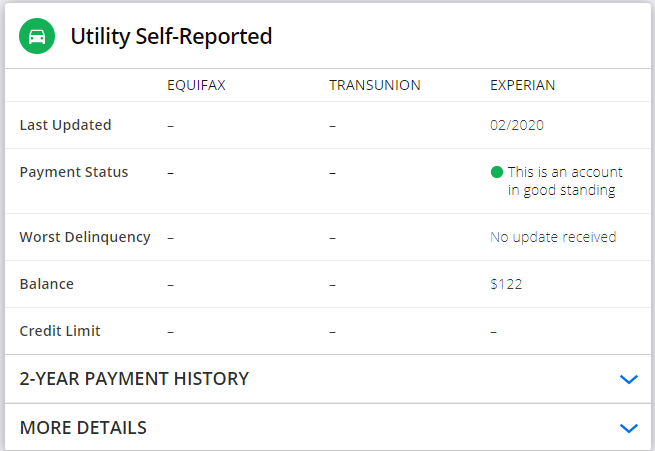Select the Utility Self-Reported heading
655x451 pixels.
[171, 37]
